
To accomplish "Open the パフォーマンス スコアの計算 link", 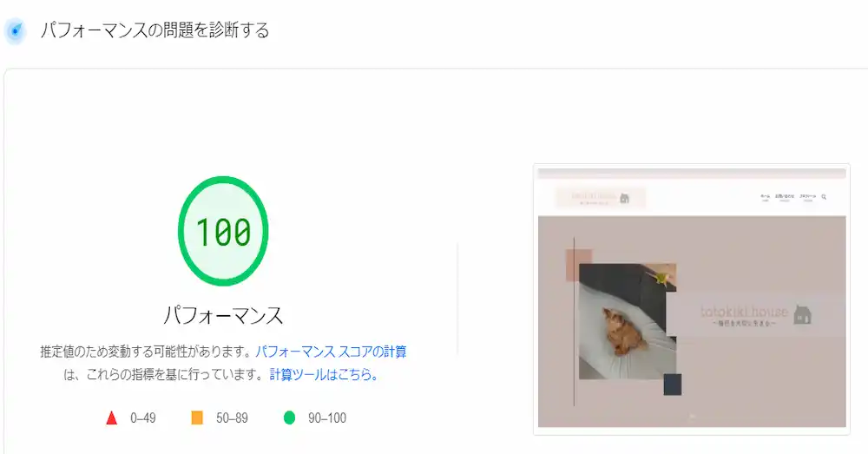I will click(x=331, y=352).
